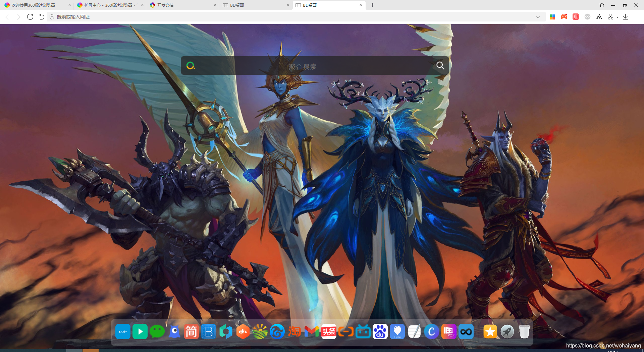Viewport: 644px width, 352px height.
Task: Close the inactive BD桌面 tab
Action: click(x=288, y=5)
